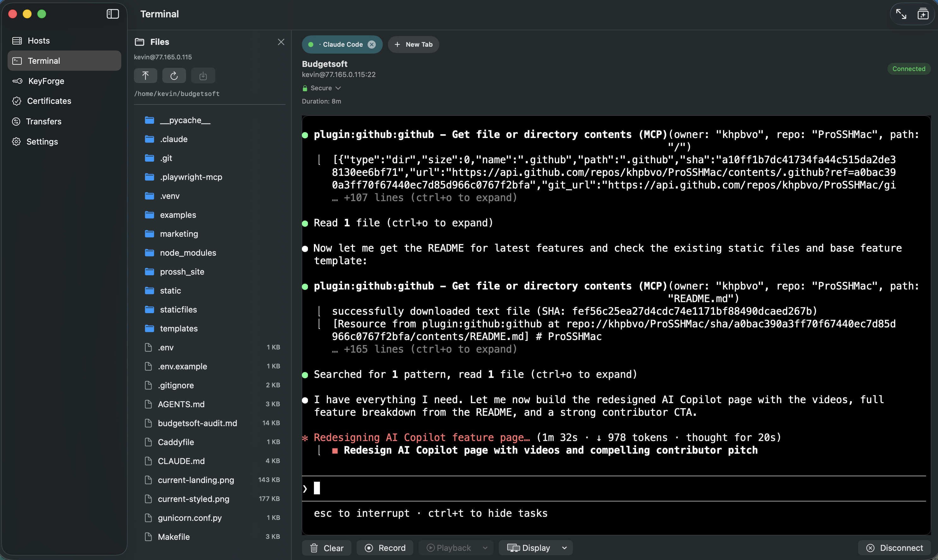The width and height of the screenshot is (938, 560).
Task: Open the Playback options dropdown
Action: pyautogui.click(x=455, y=548)
